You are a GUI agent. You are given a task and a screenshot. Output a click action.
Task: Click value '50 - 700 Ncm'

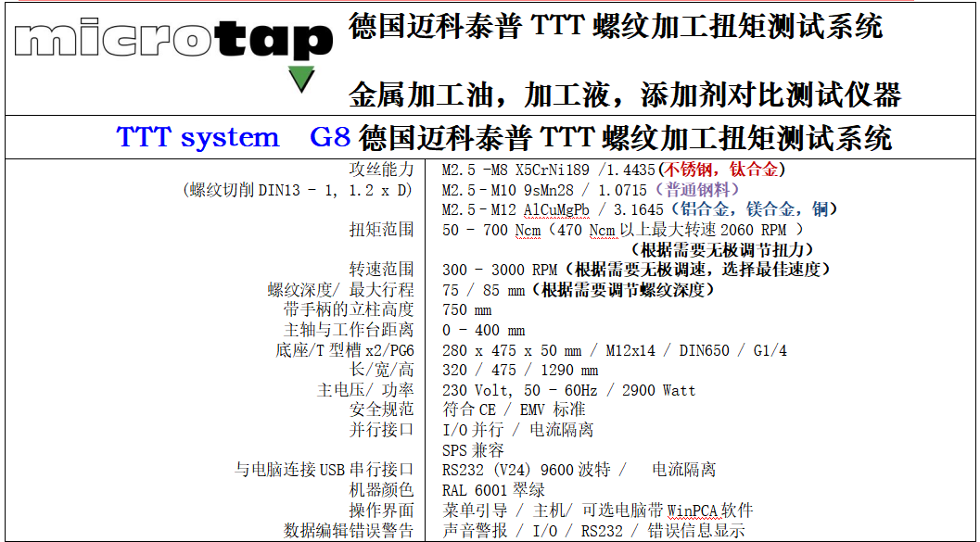490,230
